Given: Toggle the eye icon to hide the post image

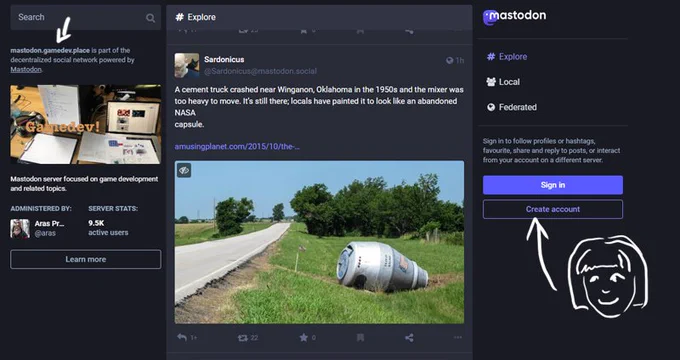Looking at the screenshot, I should click(x=184, y=170).
